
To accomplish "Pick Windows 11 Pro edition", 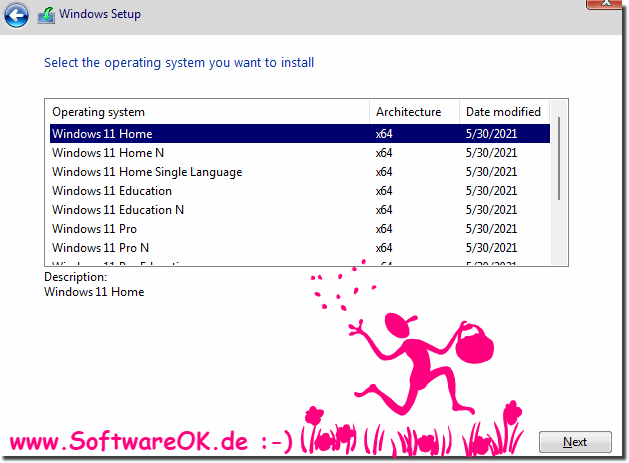I will point(300,229).
